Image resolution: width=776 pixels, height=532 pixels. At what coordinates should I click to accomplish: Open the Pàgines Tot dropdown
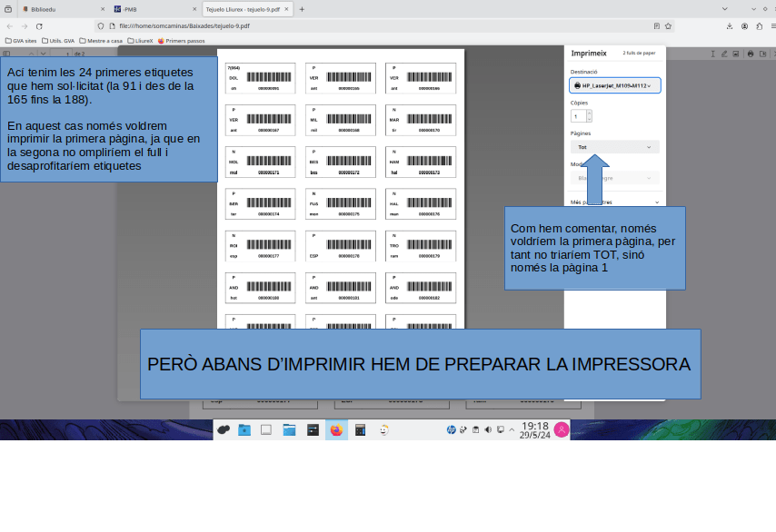tap(614, 147)
